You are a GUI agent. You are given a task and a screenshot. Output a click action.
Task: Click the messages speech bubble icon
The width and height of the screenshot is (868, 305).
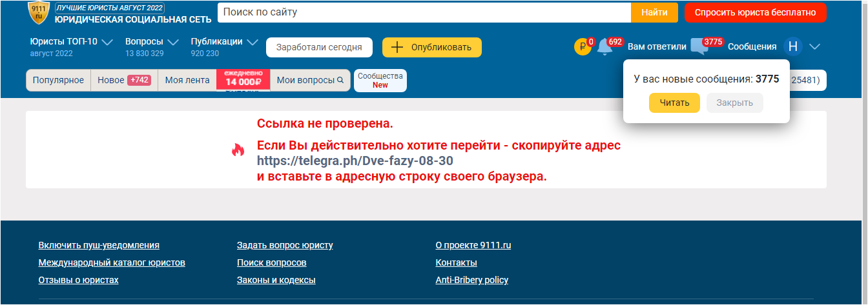[x=699, y=47]
